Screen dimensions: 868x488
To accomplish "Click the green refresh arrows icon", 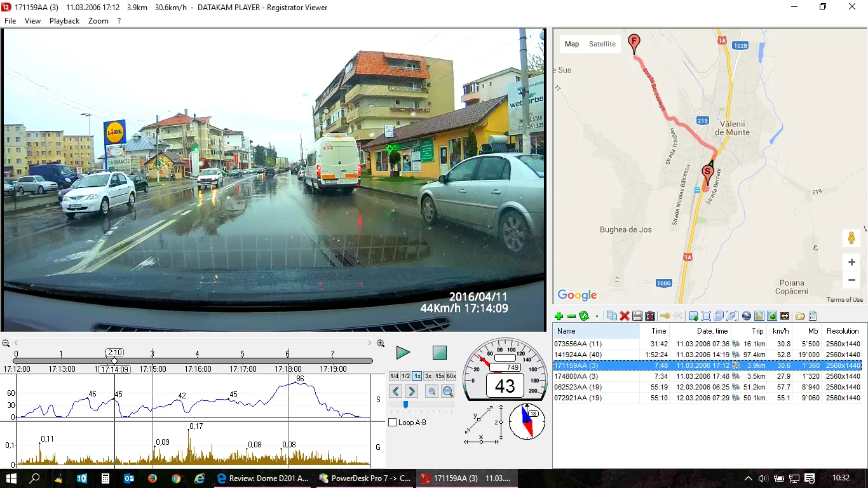I will coord(584,316).
